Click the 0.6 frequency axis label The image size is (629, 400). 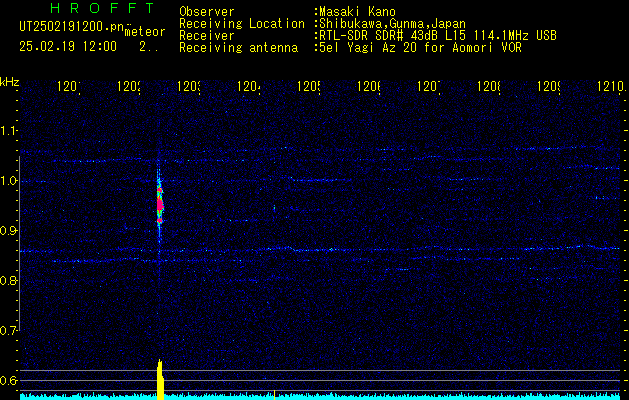point(9,380)
